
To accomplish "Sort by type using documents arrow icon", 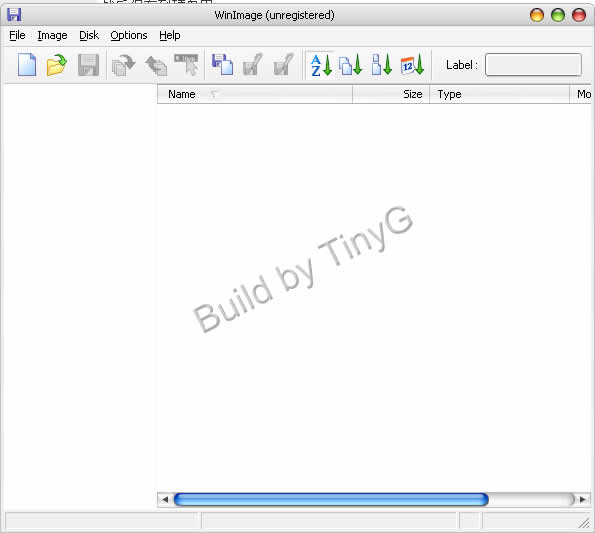I will tap(351, 65).
